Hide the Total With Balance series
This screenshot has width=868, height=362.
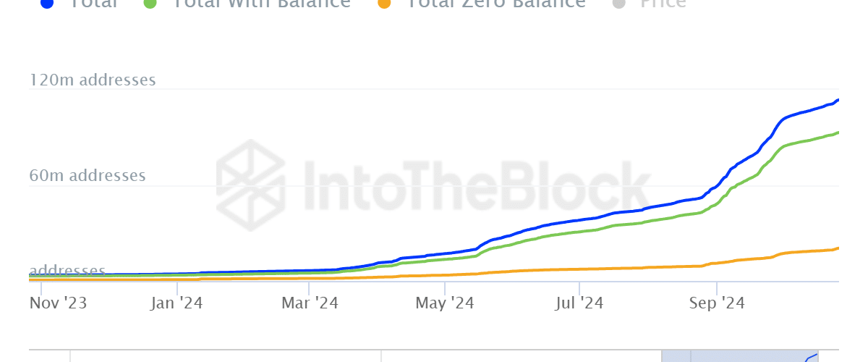tap(262, 3)
